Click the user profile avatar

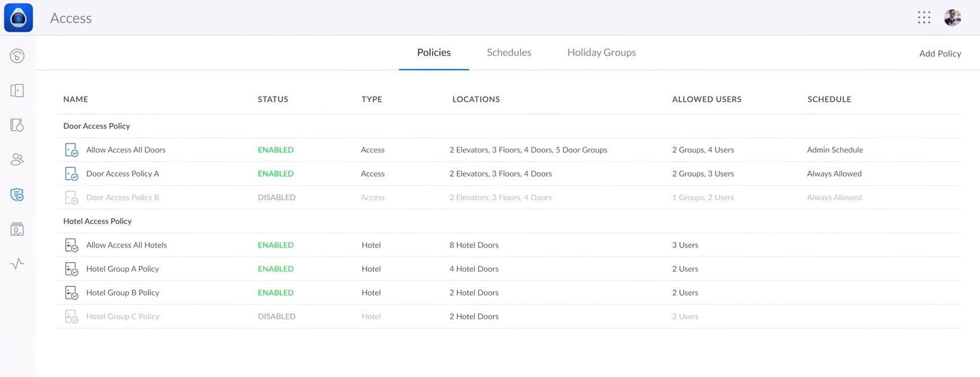tap(952, 17)
